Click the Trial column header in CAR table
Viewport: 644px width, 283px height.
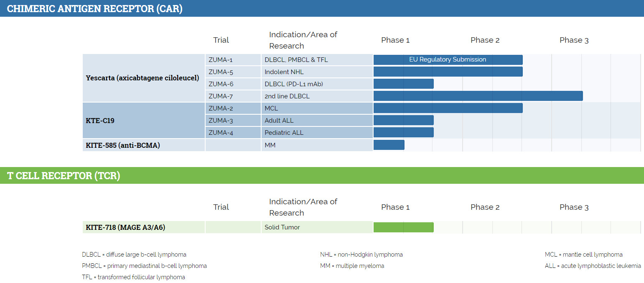[x=221, y=40]
